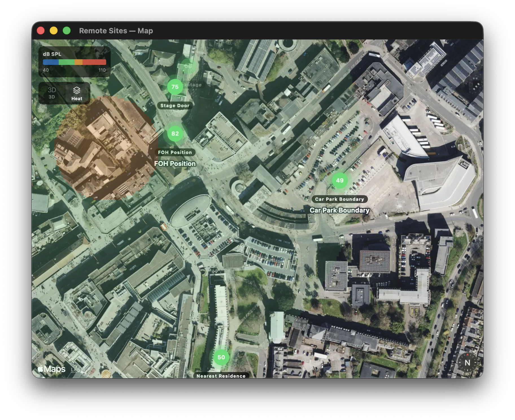
Task: Click the Apple Maps logo
Action: [x=51, y=369]
